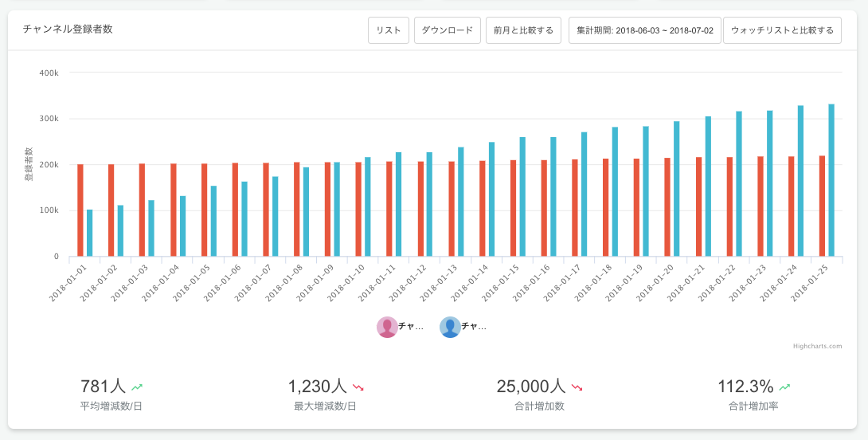Click red down-trend icon beside 25,000人
The width and height of the screenshot is (868, 440).
point(577,387)
